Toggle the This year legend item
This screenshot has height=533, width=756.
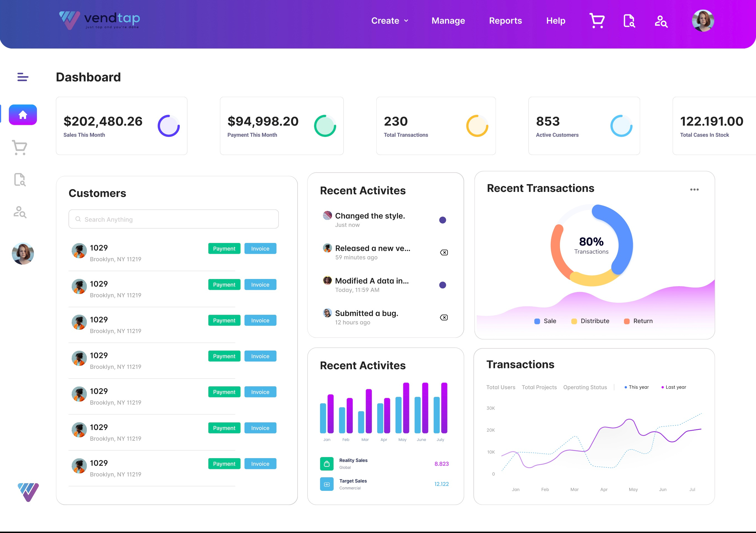click(x=636, y=387)
